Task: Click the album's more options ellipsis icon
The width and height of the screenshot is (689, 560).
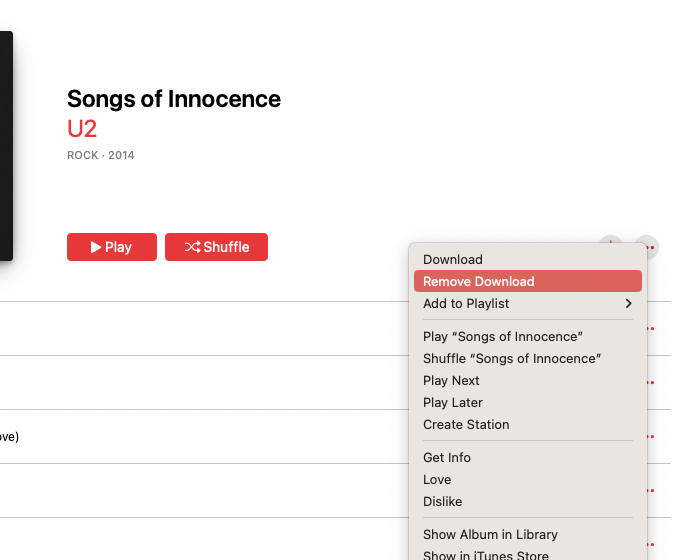Action: click(651, 247)
